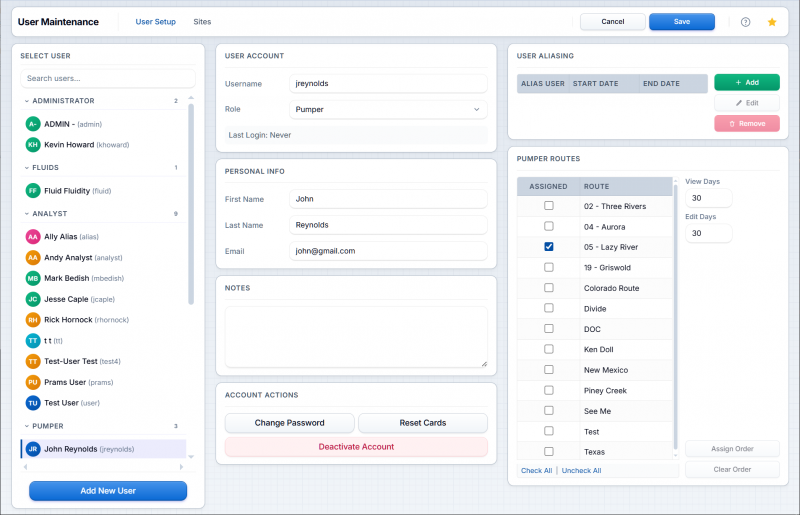Click the yellow favorite star icon
Screen dimensions: 800x515
tap(772, 22)
